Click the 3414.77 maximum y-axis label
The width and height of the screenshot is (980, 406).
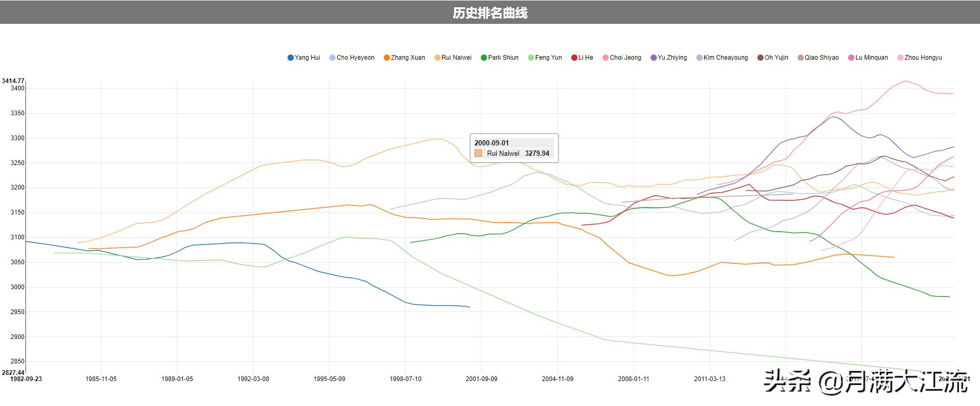click(13, 80)
